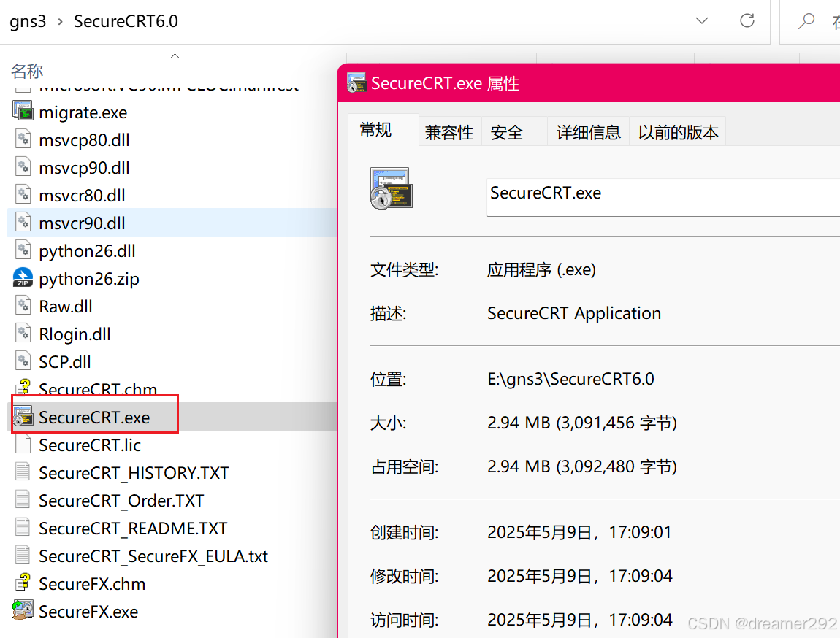Click the modified time value next to 修改时间
This screenshot has height=638, width=840.
coord(580,576)
